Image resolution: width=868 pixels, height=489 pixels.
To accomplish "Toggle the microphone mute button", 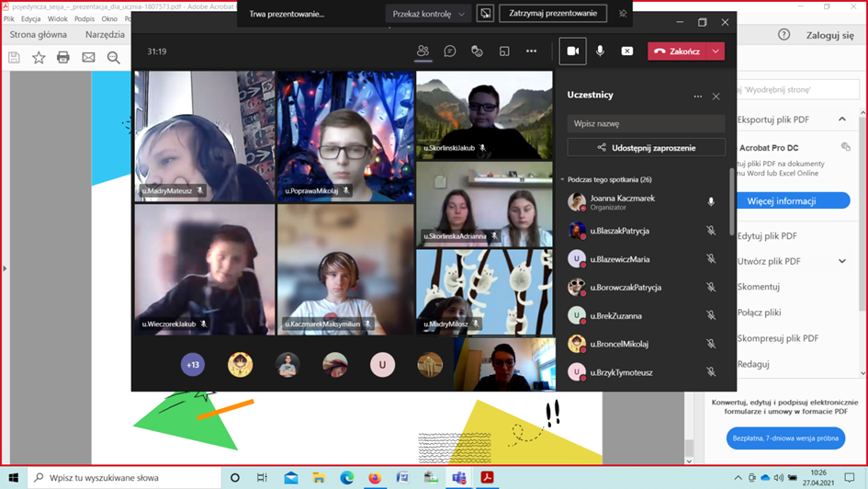I will (600, 51).
